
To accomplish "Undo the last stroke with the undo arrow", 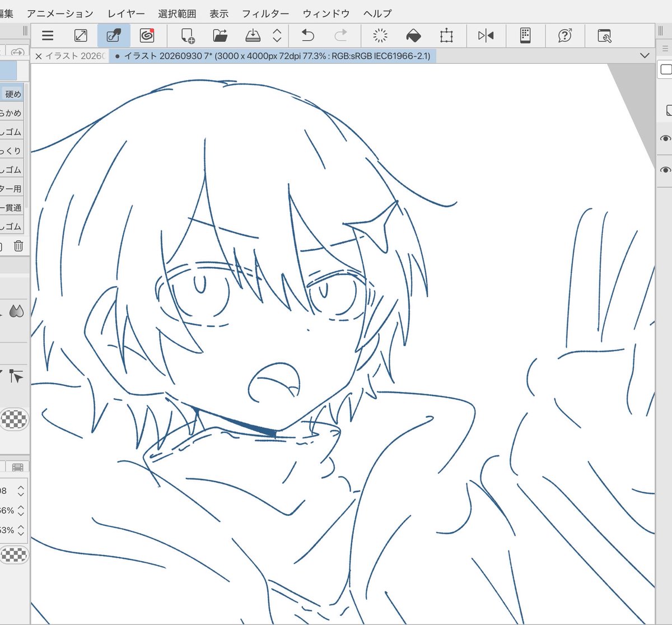I will pyautogui.click(x=307, y=36).
